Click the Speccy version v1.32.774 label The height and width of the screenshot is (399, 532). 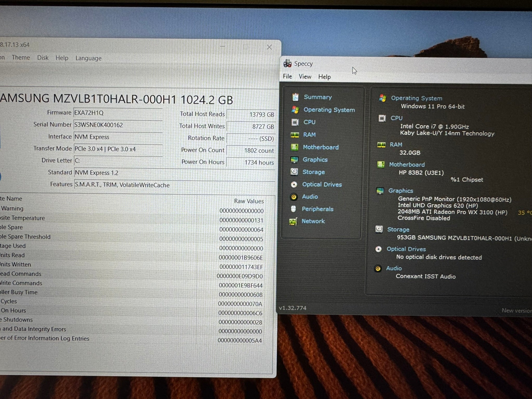(293, 308)
